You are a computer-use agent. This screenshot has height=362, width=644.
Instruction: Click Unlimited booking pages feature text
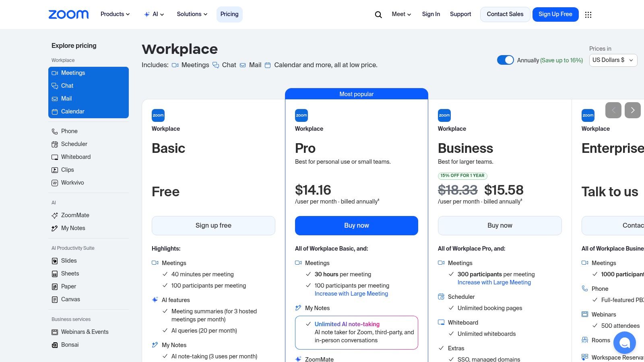pos(490,308)
